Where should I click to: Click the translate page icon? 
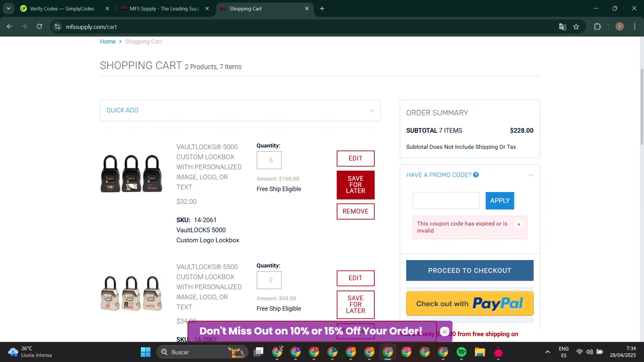click(x=562, y=27)
